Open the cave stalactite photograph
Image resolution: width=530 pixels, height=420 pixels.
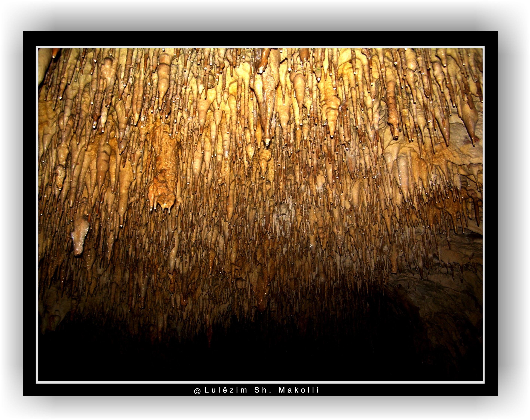point(261,214)
